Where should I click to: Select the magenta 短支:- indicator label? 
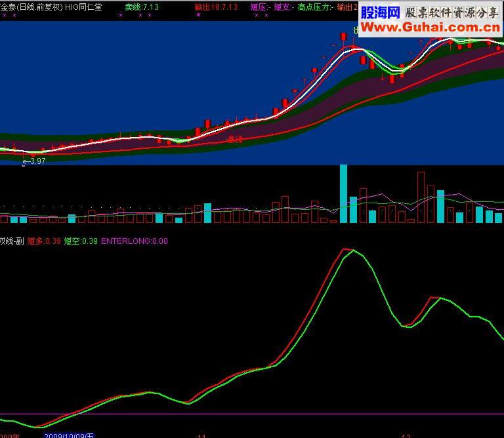click(x=284, y=7)
